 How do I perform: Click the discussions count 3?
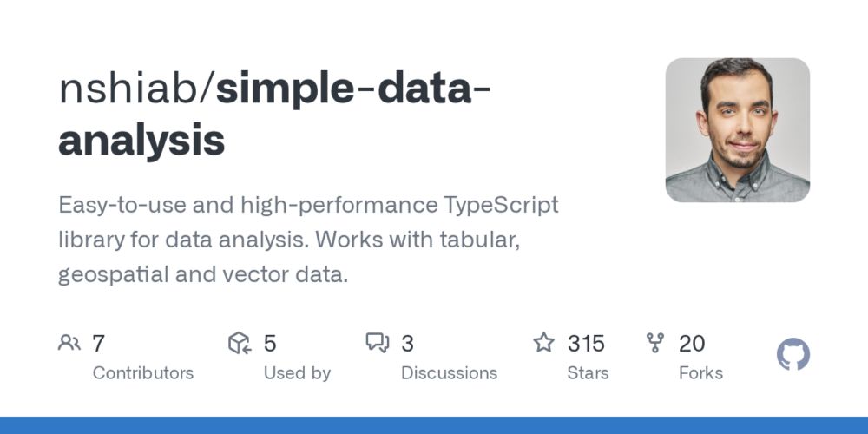(407, 344)
